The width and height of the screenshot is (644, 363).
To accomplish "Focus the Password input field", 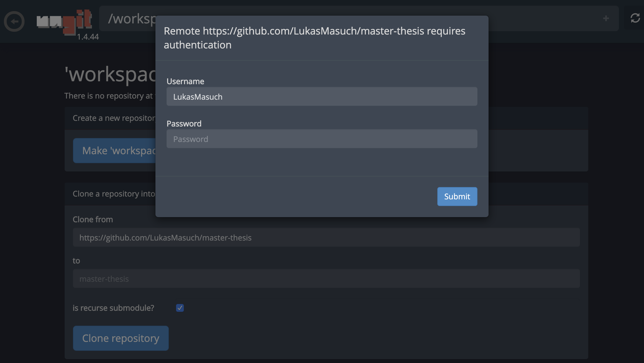I will pyautogui.click(x=322, y=139).
